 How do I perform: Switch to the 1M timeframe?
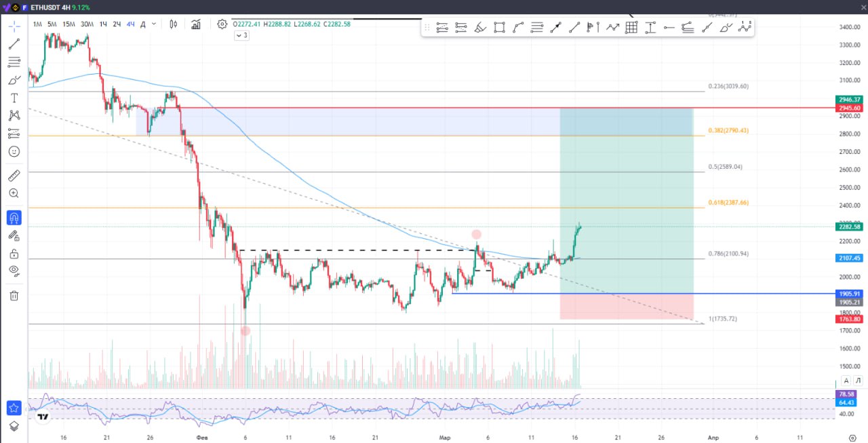(x=37, y=24)
